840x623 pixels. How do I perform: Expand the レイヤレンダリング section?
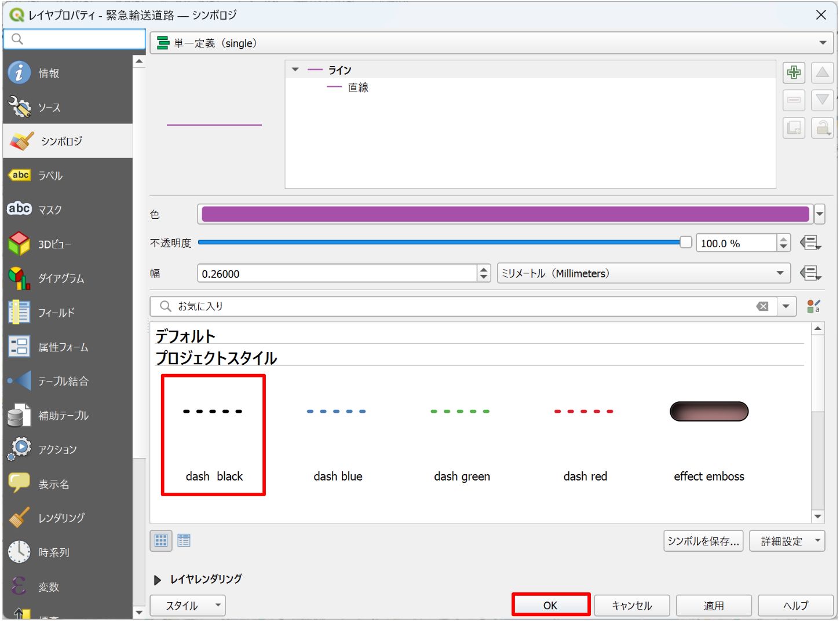pos(157,580)
